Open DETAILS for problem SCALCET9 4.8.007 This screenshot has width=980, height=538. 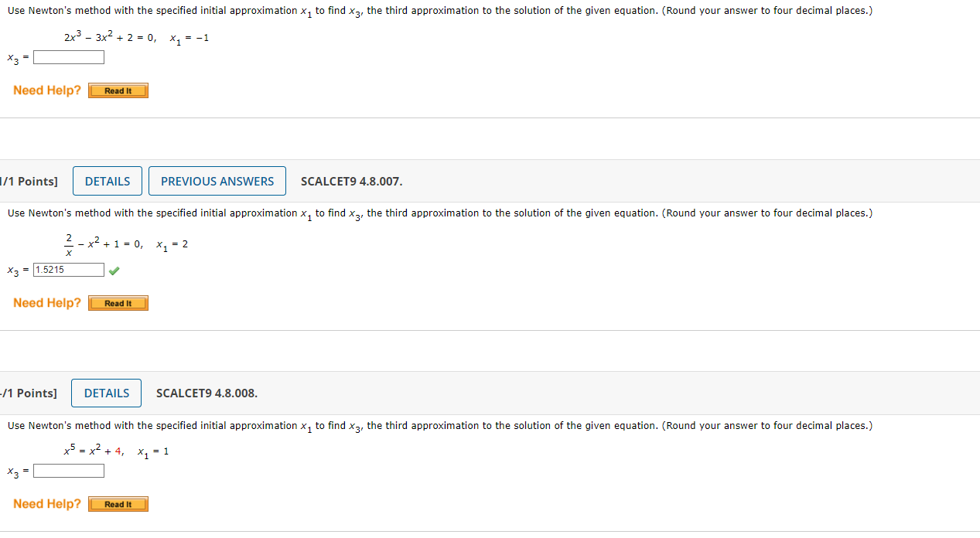click(107, 180)
